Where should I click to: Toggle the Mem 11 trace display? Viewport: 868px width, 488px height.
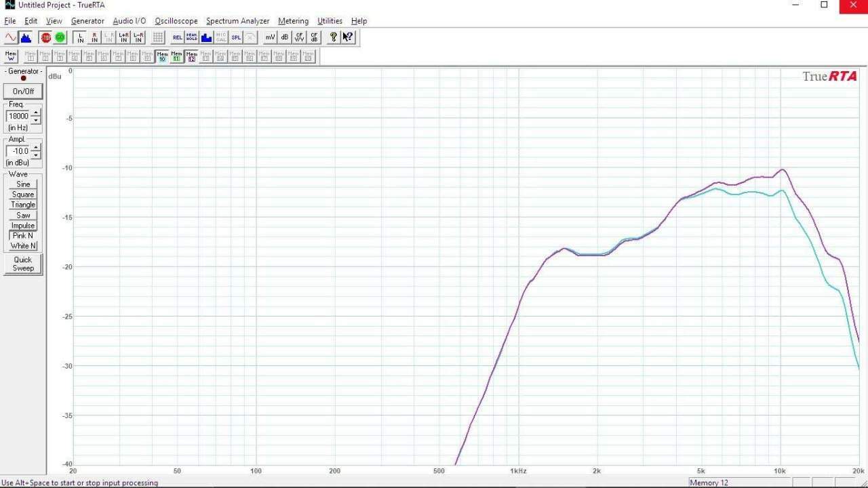coord(177,56)
